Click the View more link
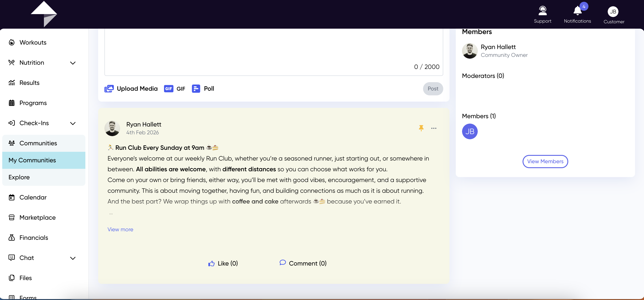This screenshot has width=644, height=300. point(120,229)
